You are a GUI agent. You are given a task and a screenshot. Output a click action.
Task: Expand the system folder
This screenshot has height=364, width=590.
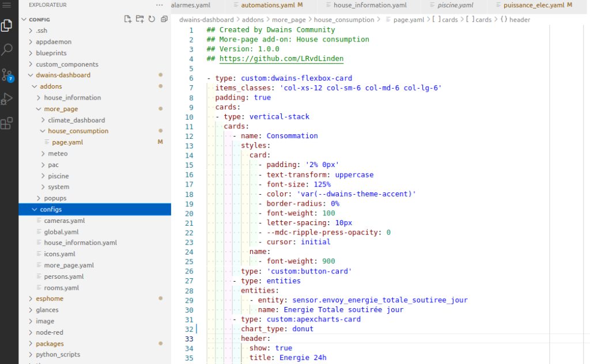tap(95, 187)
